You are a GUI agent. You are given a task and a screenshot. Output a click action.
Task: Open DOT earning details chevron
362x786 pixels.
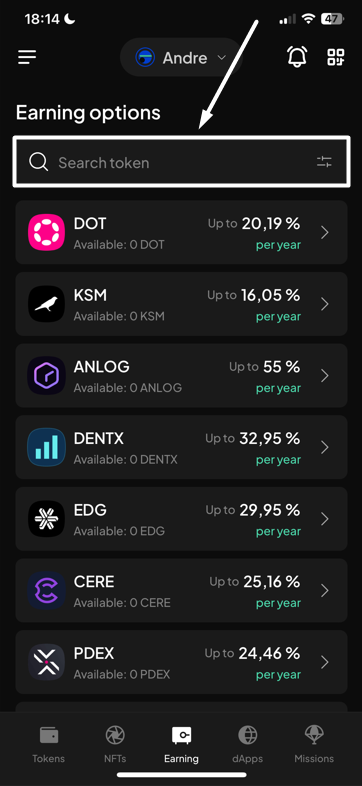pyautogui.click(x=325, y=233)
